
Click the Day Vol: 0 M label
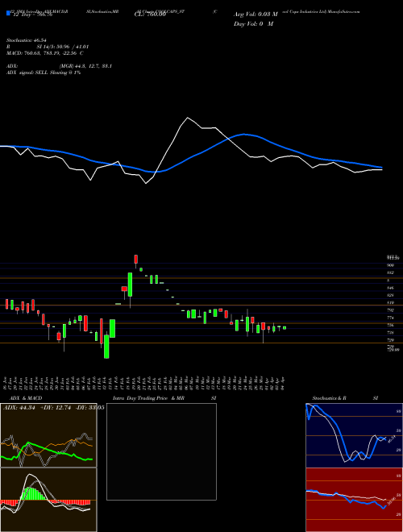point(253,23)
